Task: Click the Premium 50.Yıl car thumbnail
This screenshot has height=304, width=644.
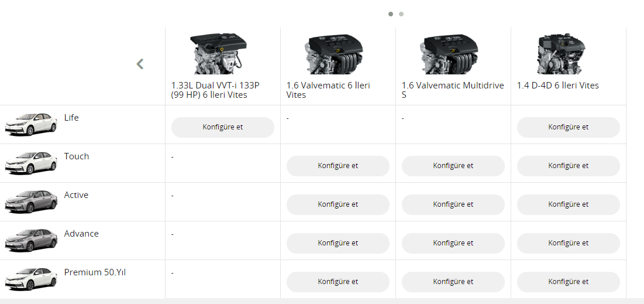Action: 32,278
